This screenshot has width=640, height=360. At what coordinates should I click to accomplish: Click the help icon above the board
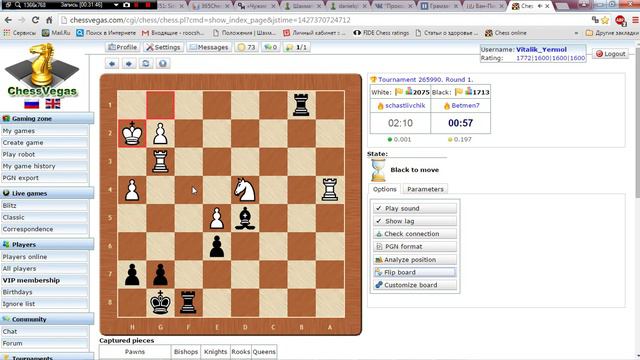point(163,64)
